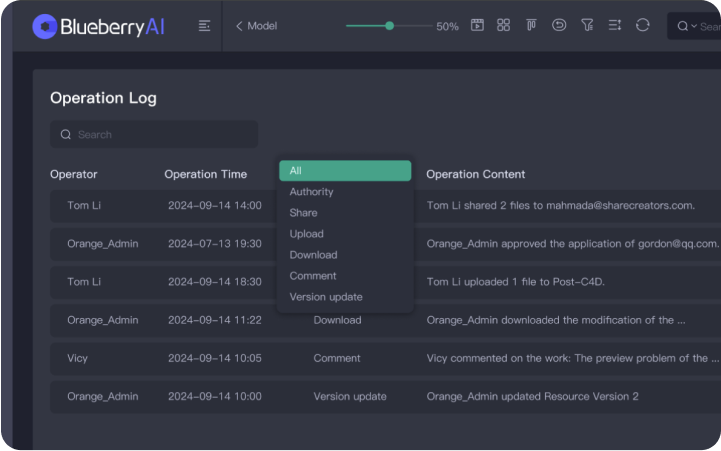The image size is (721, 451).
Task: Select "All" in the type dropdown
Action: pos(345,171)
